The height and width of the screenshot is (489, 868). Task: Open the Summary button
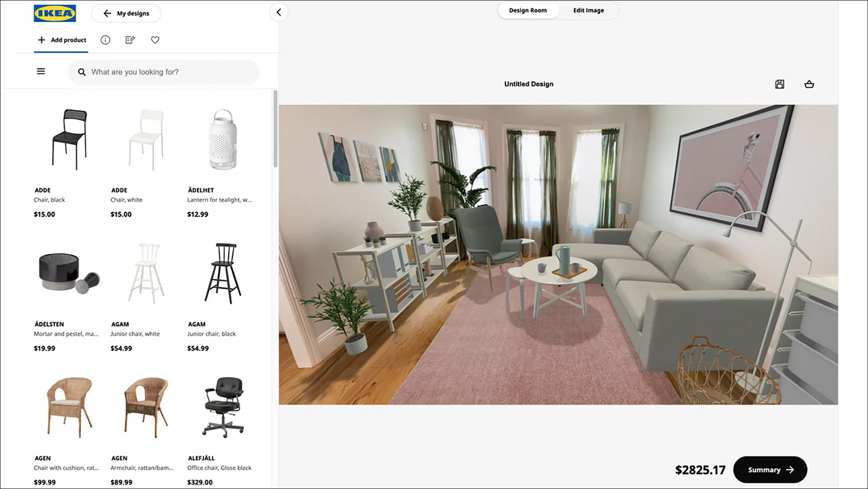pyautogui.click(x=770, y=470)
